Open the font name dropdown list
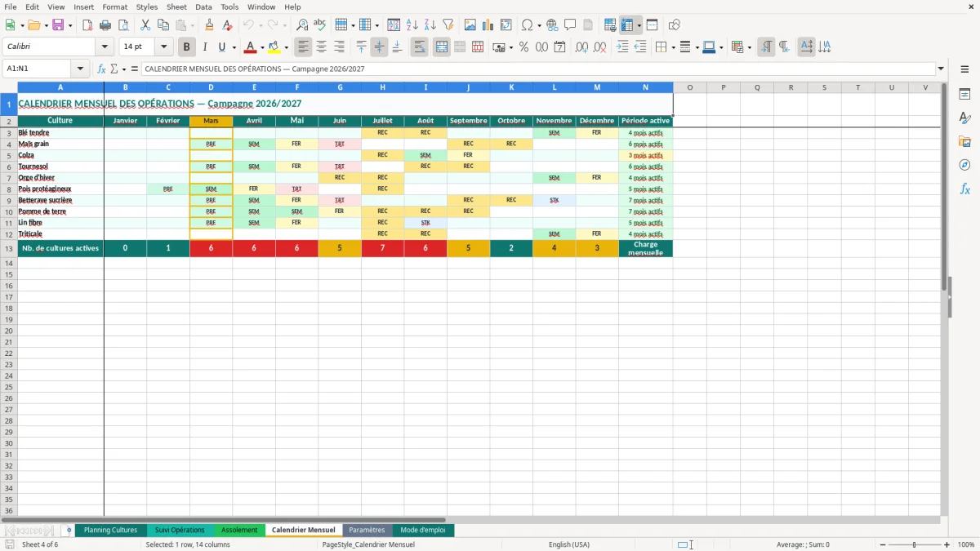The image size is (980, 551). pyautogui.click(x=105, y=47)
